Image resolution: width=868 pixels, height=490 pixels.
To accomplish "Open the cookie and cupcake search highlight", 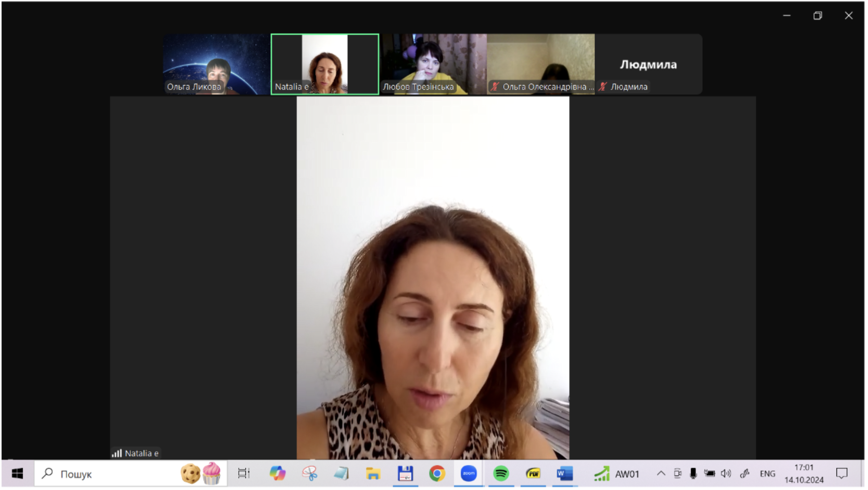I will click(201, 474).
